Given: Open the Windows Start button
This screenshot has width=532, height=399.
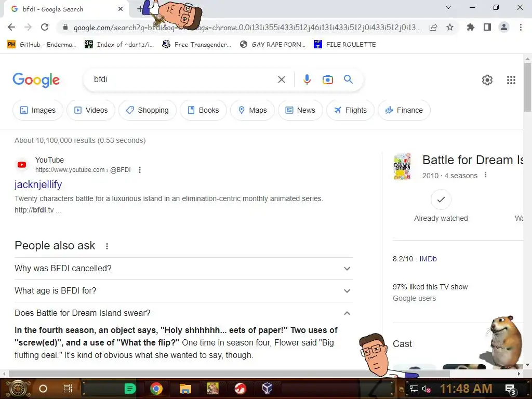Looking at the screenshot, I should click(18, 389).
